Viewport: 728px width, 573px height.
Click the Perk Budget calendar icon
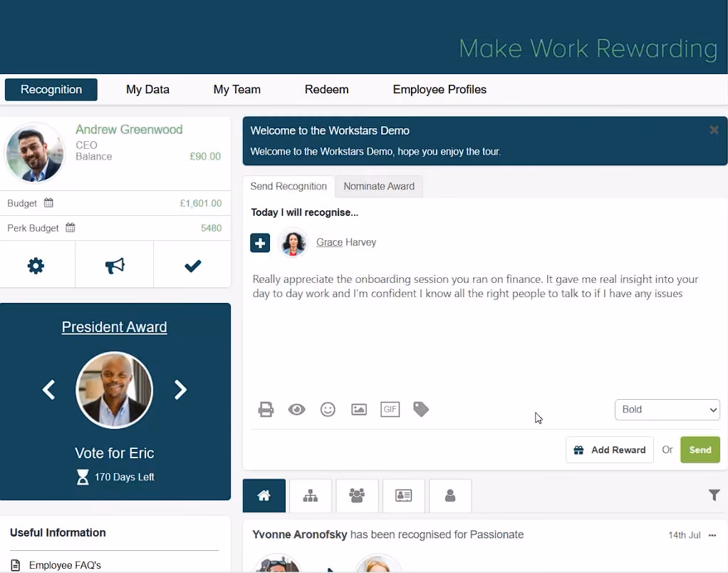coord(70,227)
